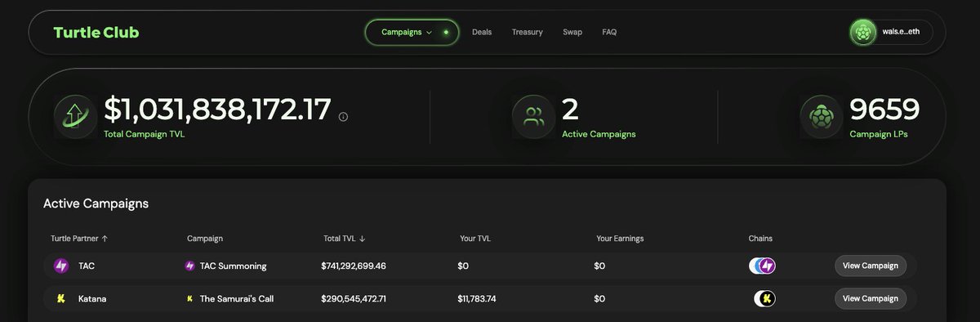Screen dimensions: 980x322
Task: Open the Treasury page
Action: tap(528, 33)
